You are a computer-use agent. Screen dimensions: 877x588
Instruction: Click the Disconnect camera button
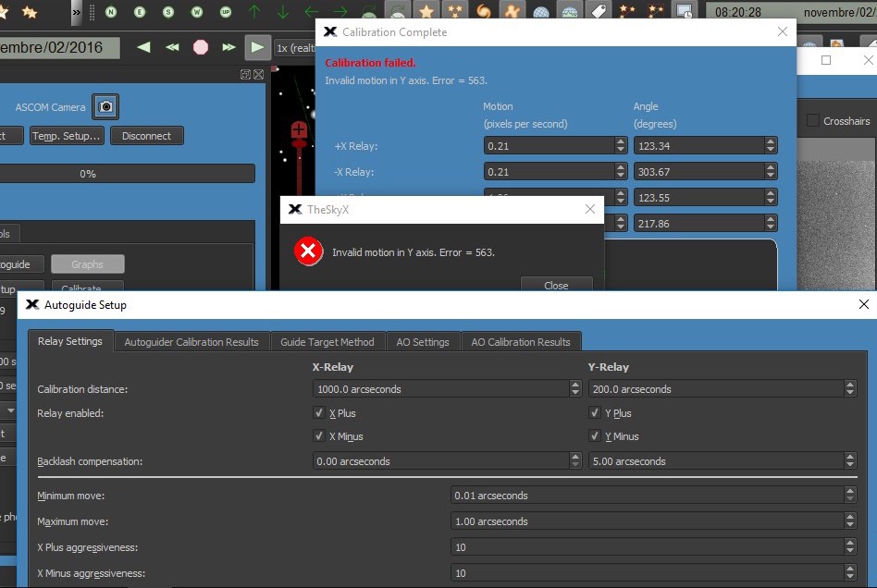(146, 136)
